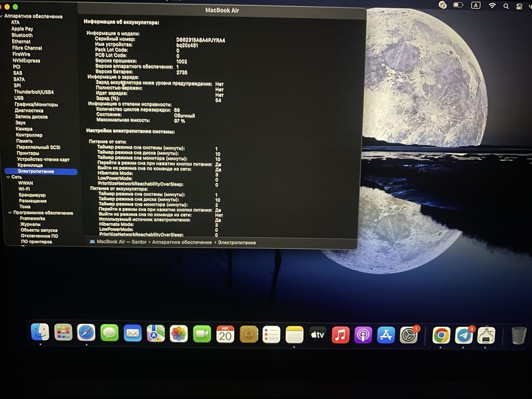532x399 pixels.
Task: Open Trash in the Dock
Action: click(519, 335)
